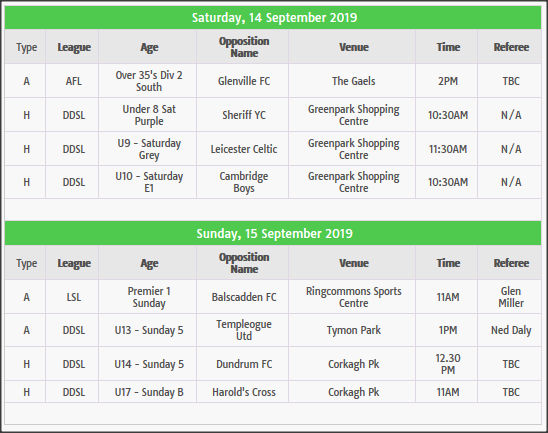This screenshot has width=548, height=433.
Task: Click the 12.30 PM time cell
Action: [x=448, y=364]
